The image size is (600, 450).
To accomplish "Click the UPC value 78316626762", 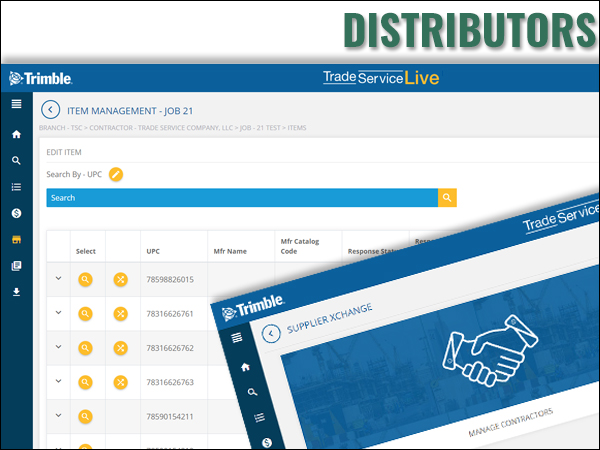I will [x=170, y=348].
